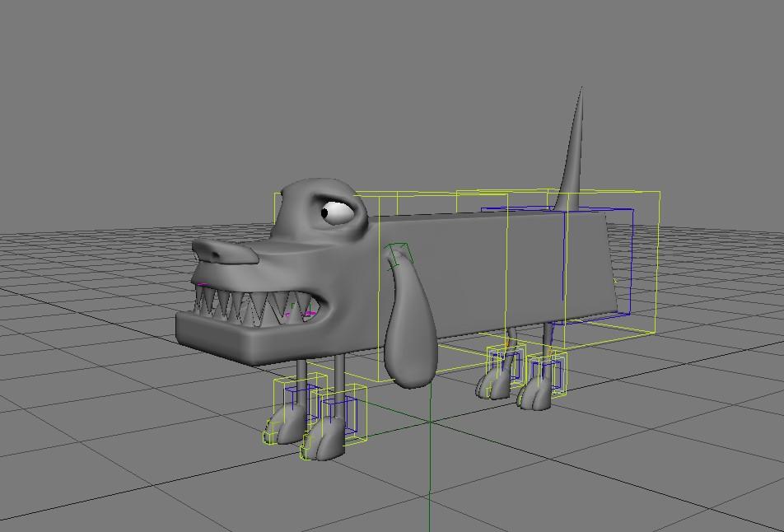Select the dog's pointed spike tail
Screen dimensions: 784x532
pyautogui.click(x=571, y=149)
